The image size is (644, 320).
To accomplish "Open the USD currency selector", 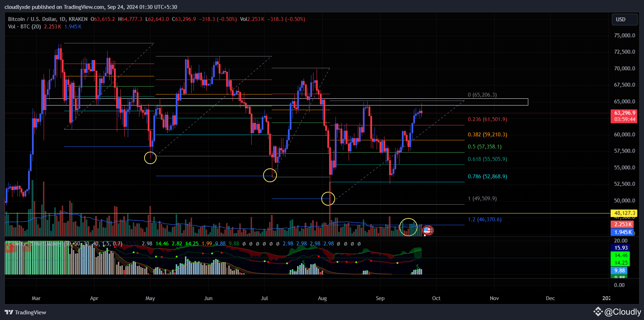I will tap(624, 20).
